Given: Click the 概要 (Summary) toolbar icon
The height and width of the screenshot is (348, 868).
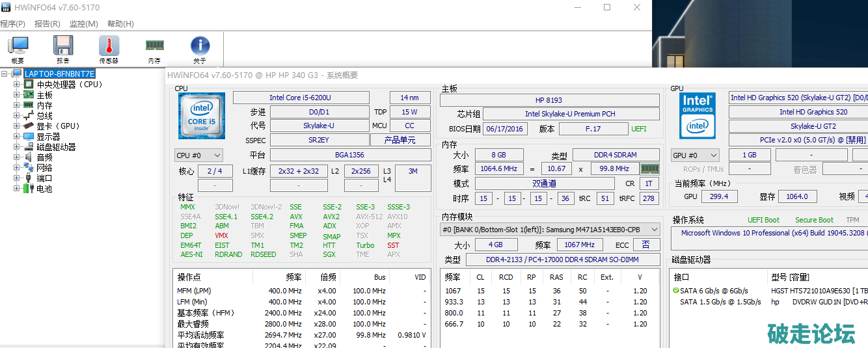Looking at the screenshot, I should (18, 49).
